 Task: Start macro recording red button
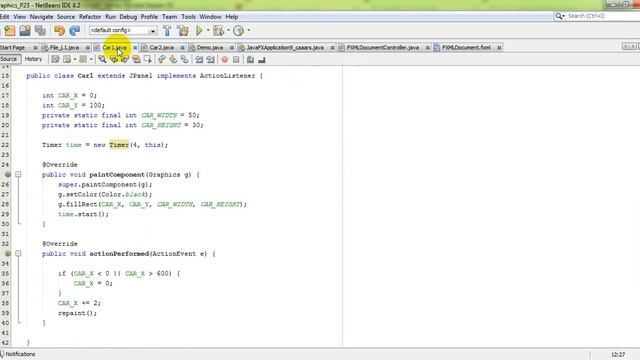(x=224, y=60)
